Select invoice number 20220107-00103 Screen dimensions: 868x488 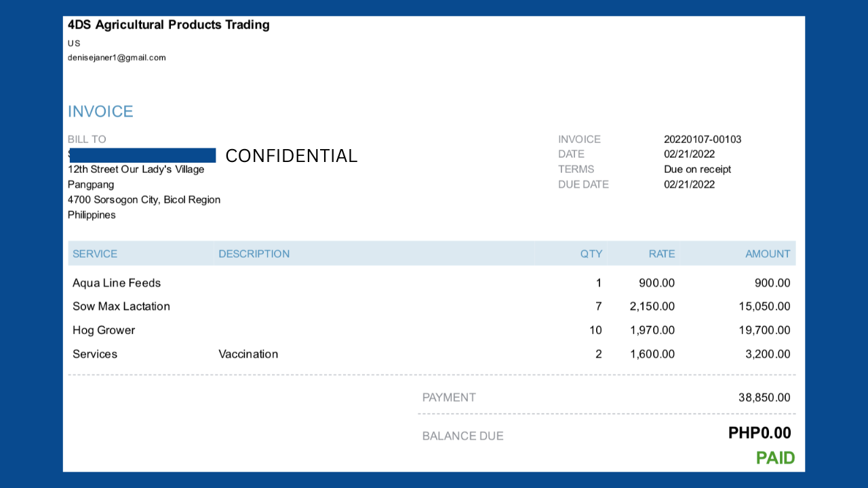click(x=703, y=140)
